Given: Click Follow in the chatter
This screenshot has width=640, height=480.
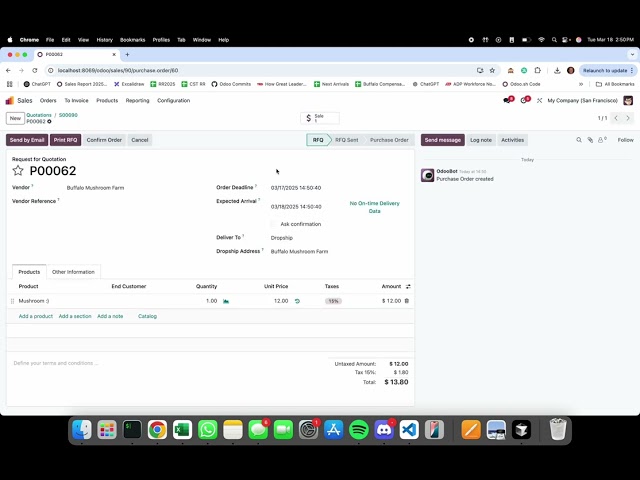Looking at the screenshot, I should (625, 140).
